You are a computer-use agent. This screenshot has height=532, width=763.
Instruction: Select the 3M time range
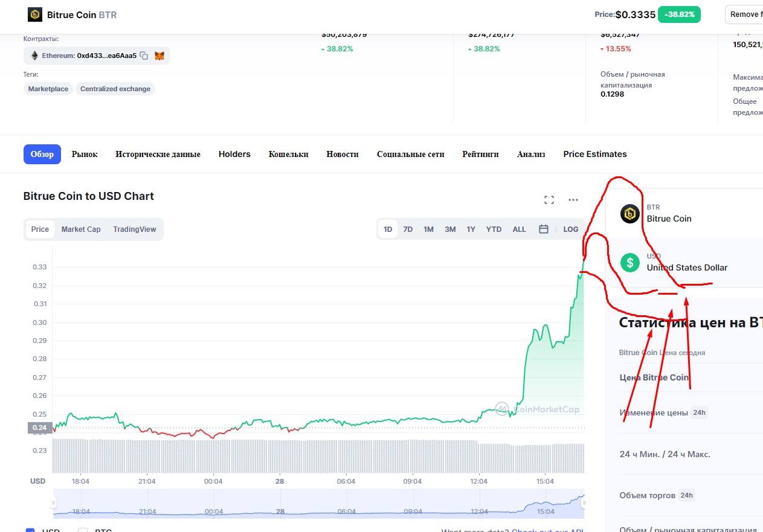[x=450, y=229]
